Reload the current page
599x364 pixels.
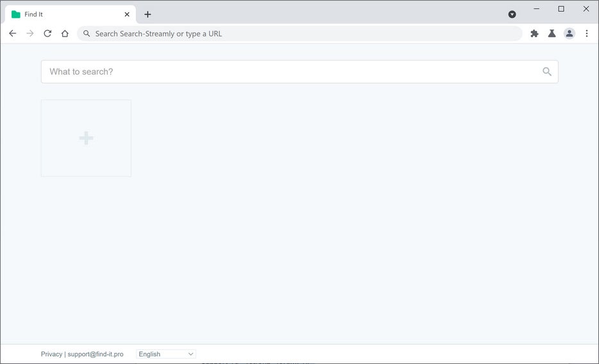[47, 33]
